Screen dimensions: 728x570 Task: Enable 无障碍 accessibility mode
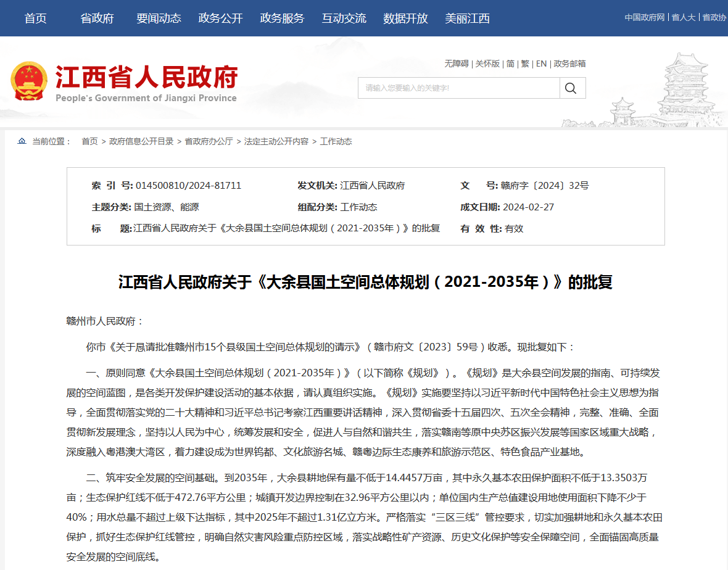coord(457,64)
